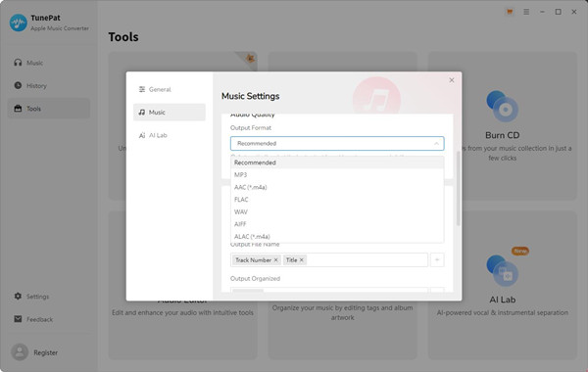Open the General settings tab

pos(170,89)
